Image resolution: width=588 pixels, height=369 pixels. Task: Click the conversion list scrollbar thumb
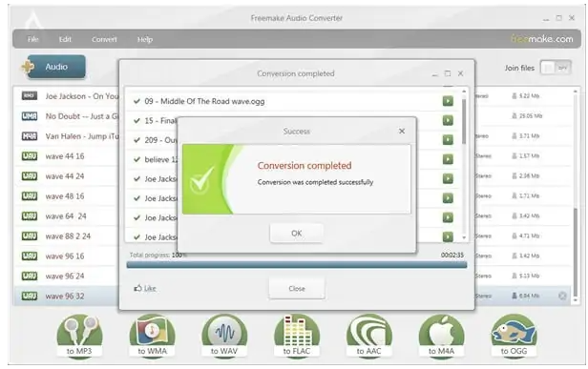[464, 121]
